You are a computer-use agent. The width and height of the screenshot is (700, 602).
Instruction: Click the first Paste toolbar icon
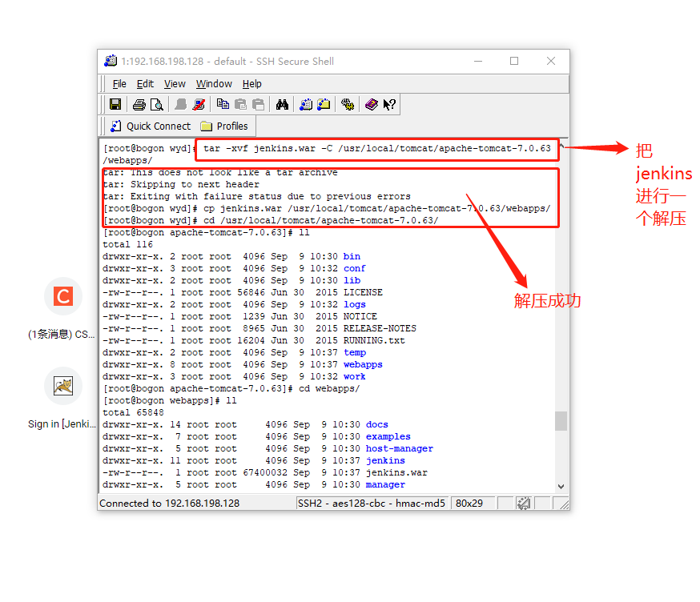coord(240,104)
